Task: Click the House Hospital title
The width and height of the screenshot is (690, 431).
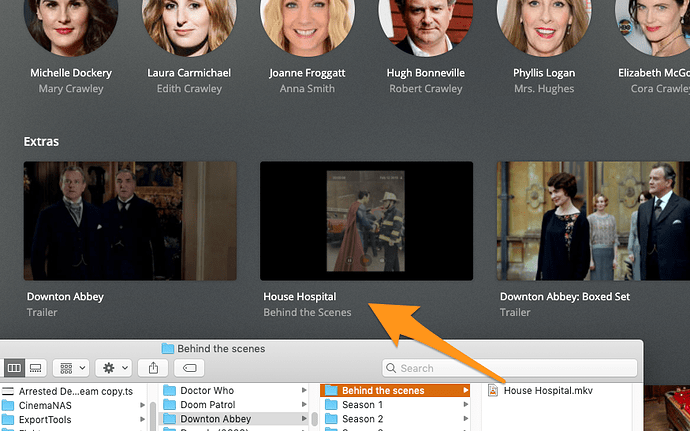Action: coord(300,297)
